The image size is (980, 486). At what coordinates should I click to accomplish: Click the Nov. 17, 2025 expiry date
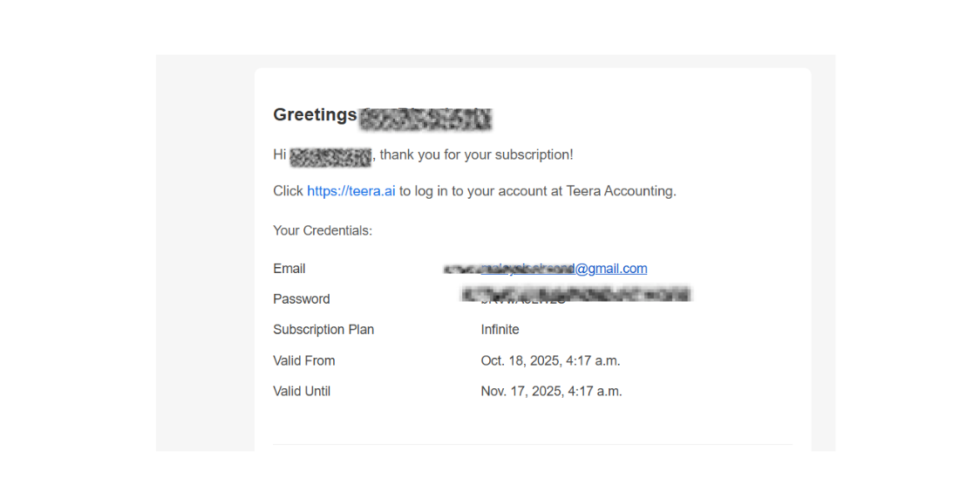(551, 392)
